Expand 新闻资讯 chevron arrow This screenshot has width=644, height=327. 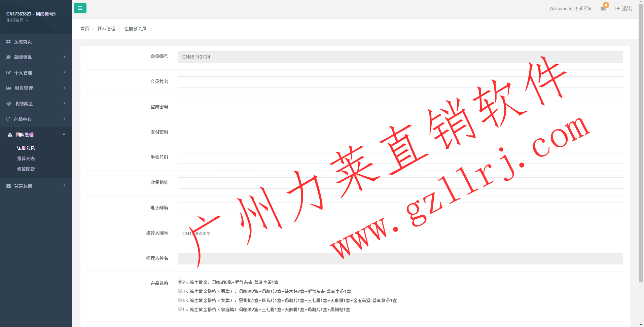(65, 57)
